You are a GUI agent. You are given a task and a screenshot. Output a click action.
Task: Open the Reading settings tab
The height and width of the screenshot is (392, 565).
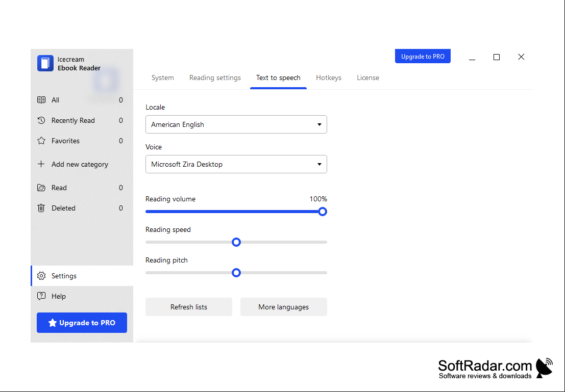coord(215,78)
